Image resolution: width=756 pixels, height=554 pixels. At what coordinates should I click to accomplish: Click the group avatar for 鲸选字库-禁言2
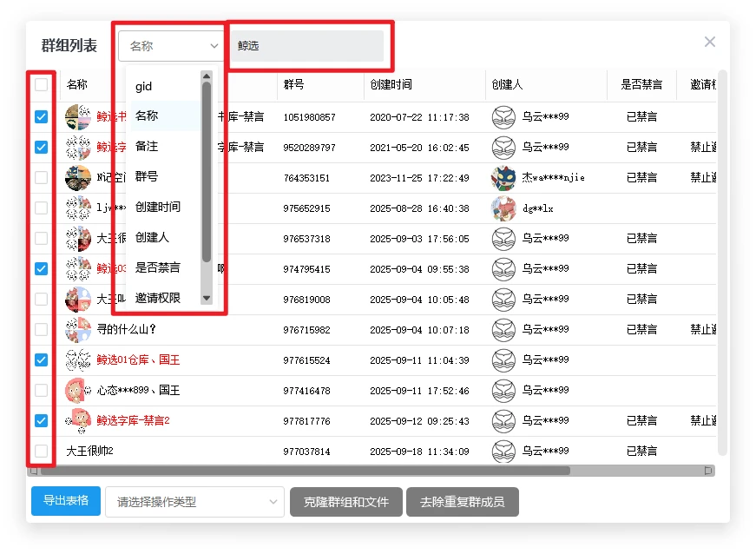click(x=78, y=421)
